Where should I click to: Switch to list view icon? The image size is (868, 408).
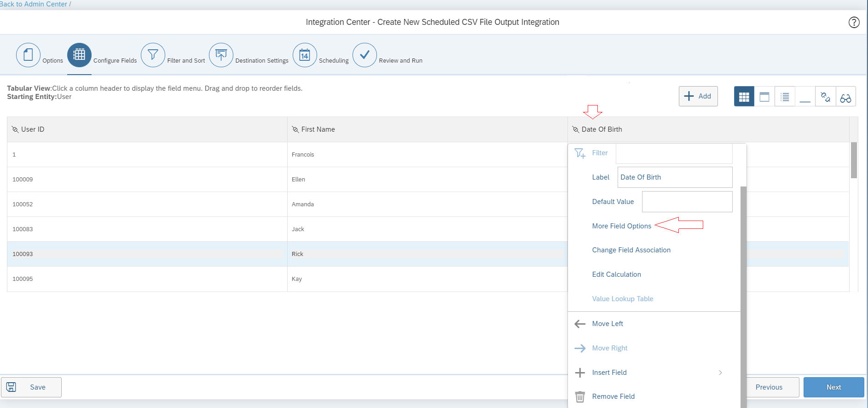pos(785,97)
